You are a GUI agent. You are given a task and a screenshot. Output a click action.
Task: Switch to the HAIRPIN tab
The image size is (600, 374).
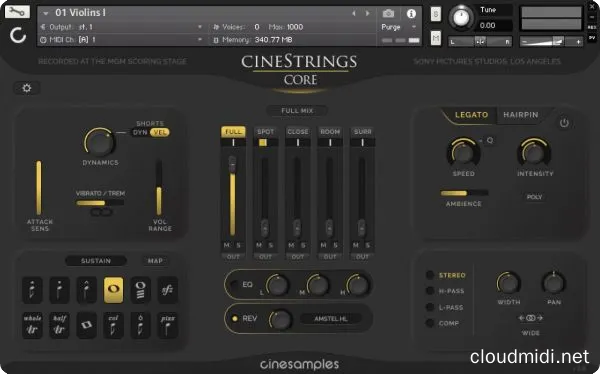point(521,115)
